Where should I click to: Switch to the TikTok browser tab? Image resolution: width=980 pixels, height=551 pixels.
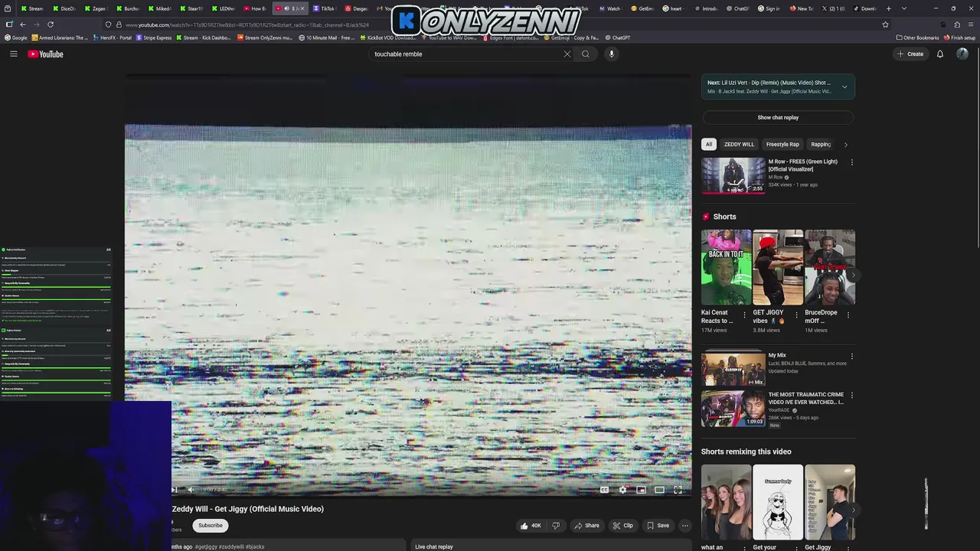[325, 8]
